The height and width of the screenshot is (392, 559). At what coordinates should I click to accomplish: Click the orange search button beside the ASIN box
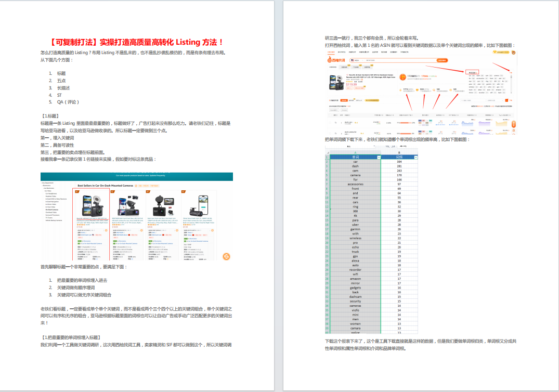[442, 60]
